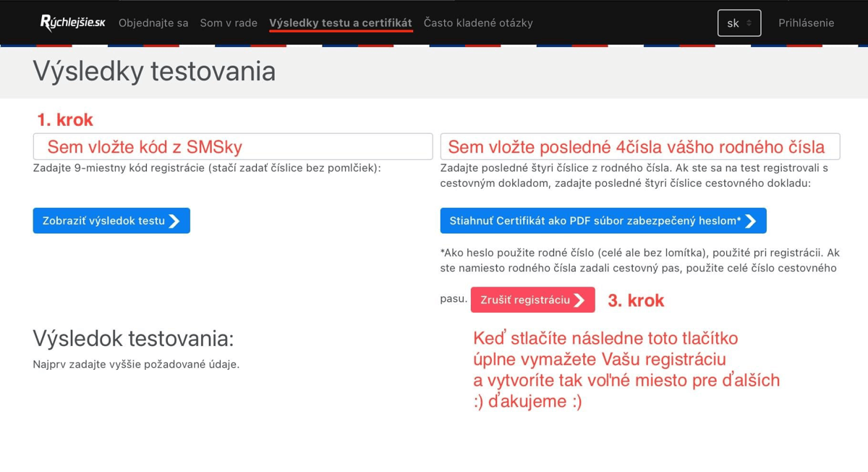Viewport: 868px width, 472px height.
Task: Click the red 1. krok label
Action: [x=65, y=119]
